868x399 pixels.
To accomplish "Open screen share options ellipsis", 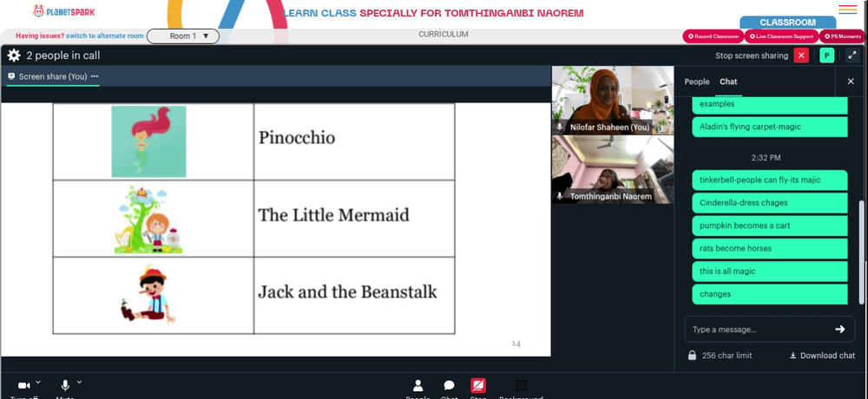I will (95, 76).
